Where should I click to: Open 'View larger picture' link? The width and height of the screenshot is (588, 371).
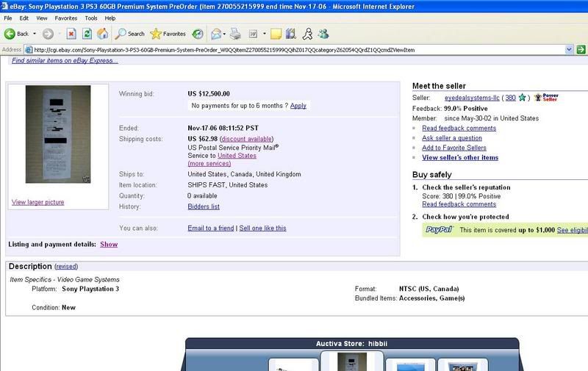point(38,202)
